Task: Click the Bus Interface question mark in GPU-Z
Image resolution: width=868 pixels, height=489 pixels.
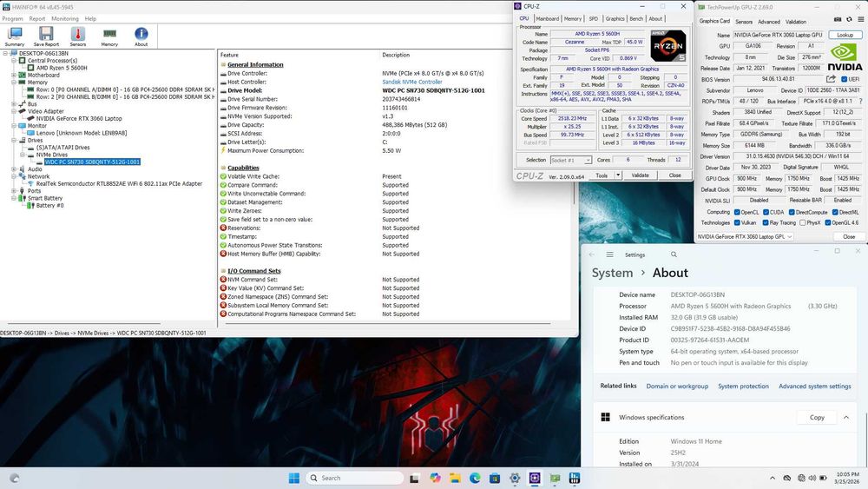Action: coord(861,102)
